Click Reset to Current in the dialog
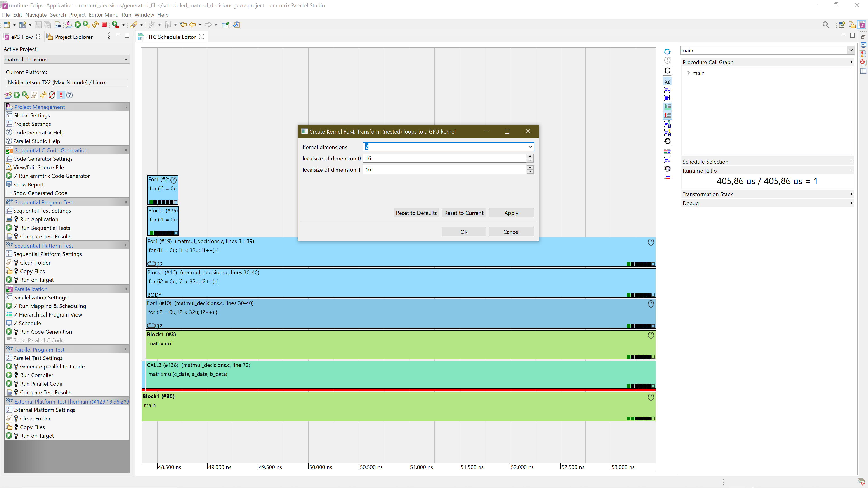Image resolution: width=868 pixels, height=488 pixels. pyautogui.click(x=464, y=213)
